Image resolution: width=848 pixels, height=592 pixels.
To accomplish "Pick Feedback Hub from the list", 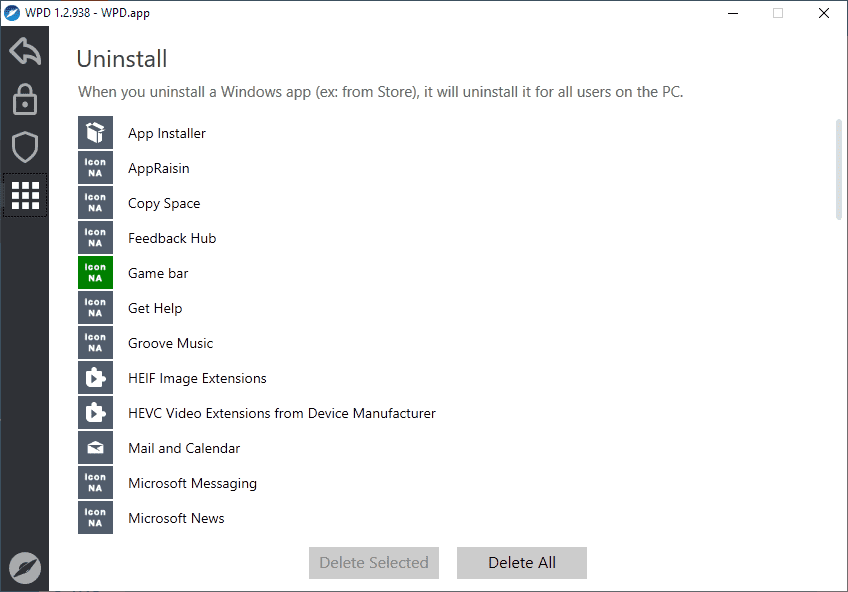I will pyautogui.click(x=172, y=238).
